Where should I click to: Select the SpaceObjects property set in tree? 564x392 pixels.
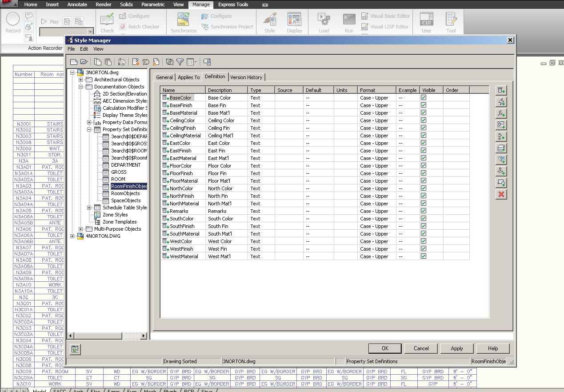point(126,200)
